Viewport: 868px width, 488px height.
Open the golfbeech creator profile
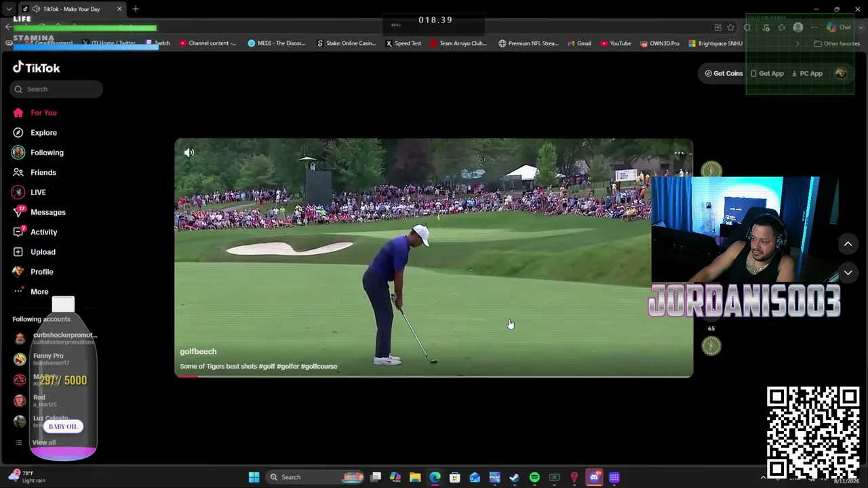[198, 351]
